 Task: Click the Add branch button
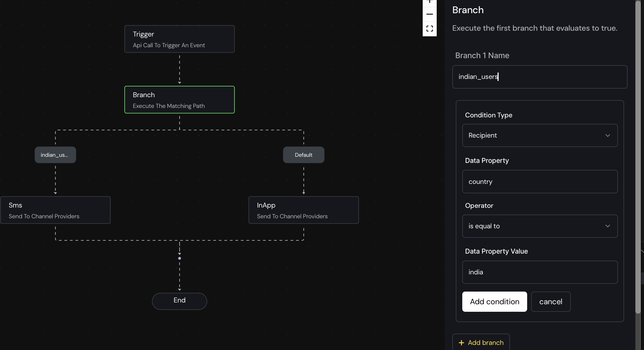[481, 342]
